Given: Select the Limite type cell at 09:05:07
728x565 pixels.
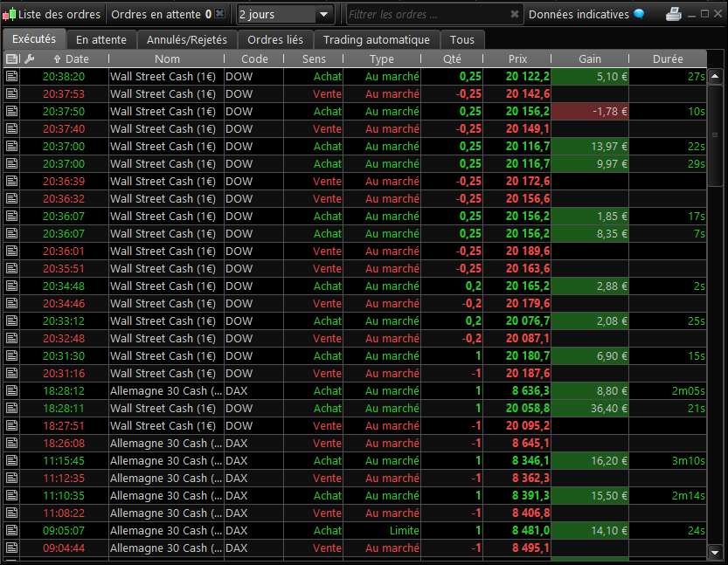Looking at the screenshot, I should (x=382, y=531).
